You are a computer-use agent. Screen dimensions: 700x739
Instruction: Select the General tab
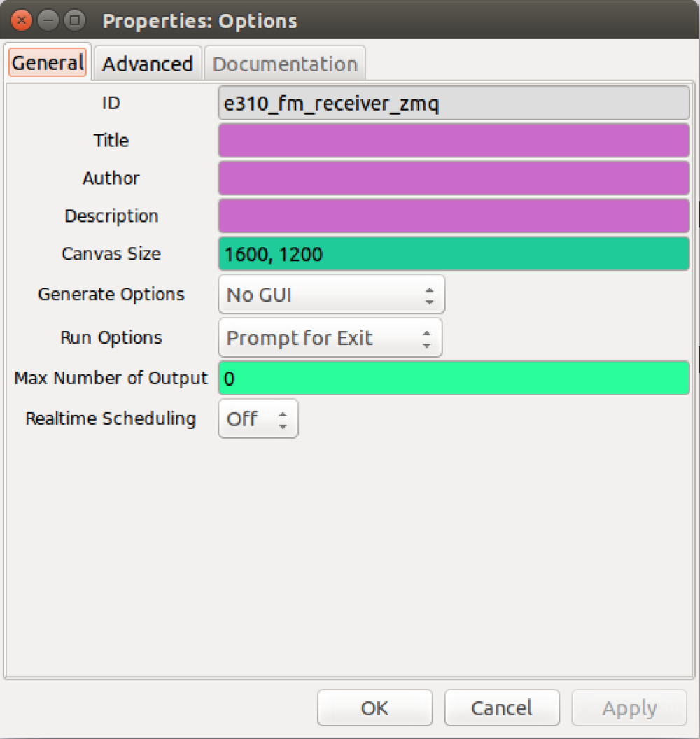(x=47, y=62)
